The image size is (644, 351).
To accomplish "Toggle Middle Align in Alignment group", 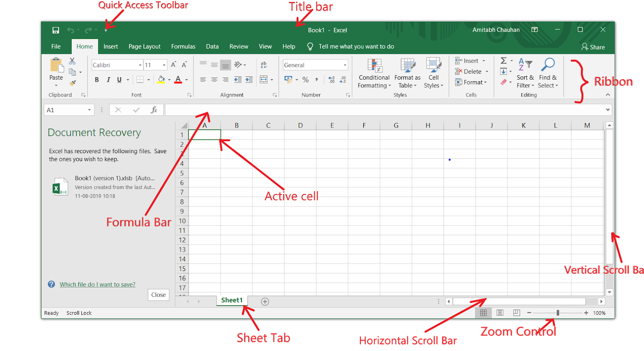I will (215, 65).
